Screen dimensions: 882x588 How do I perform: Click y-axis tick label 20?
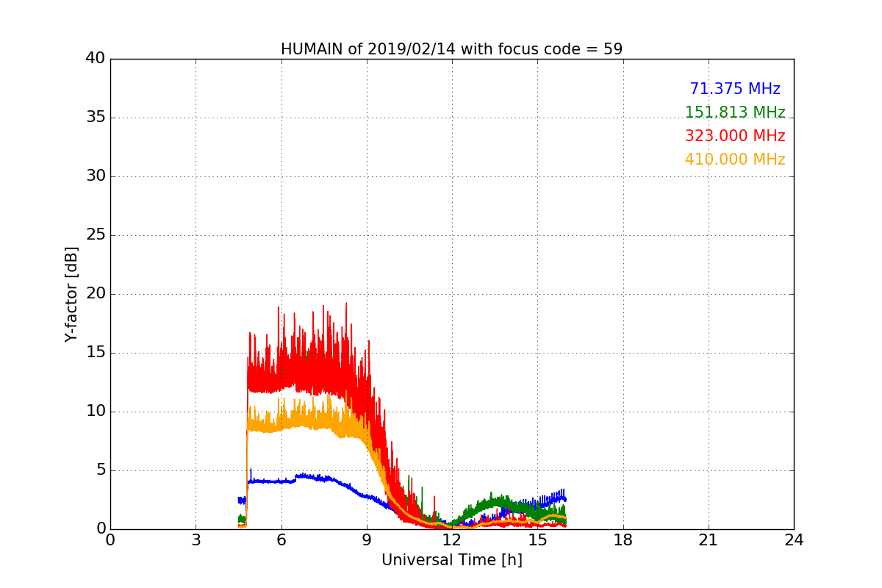[x=96, y=294]
